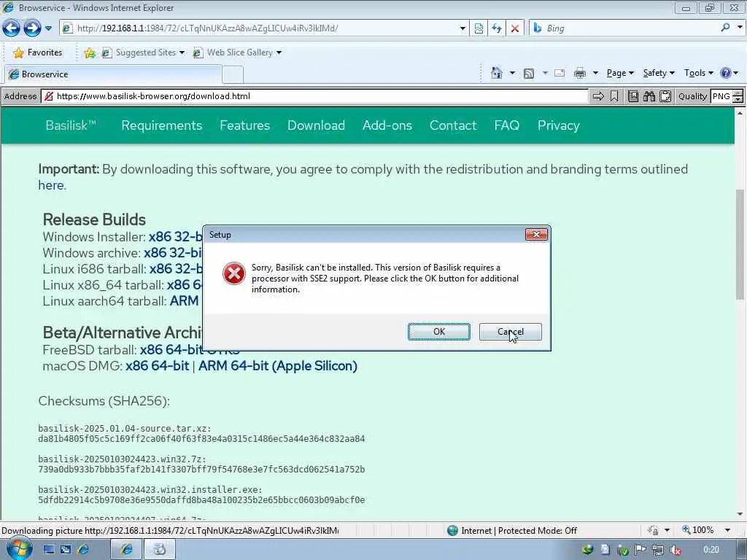Click the Browservice bookmark ribbon icon
Image resolution: width=747 pixels, height=560 pixels.
(x=614, y=96)
